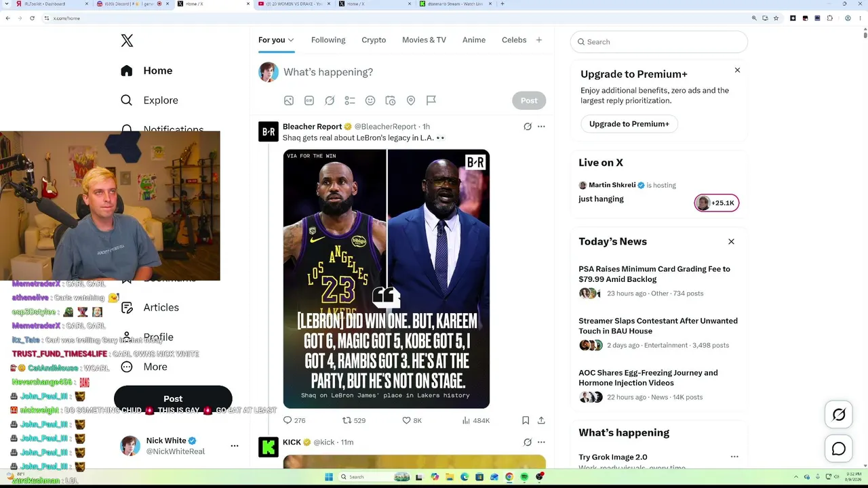Screen dimensions: 868x488
Task: Open the Bleacher Report profile name
Action: point(312,126)
